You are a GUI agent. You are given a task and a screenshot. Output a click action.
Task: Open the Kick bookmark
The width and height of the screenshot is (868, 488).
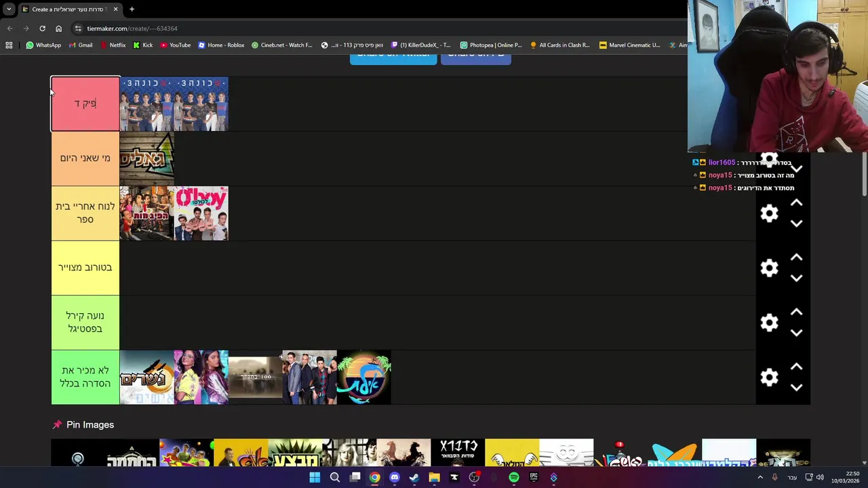point(142,45)
